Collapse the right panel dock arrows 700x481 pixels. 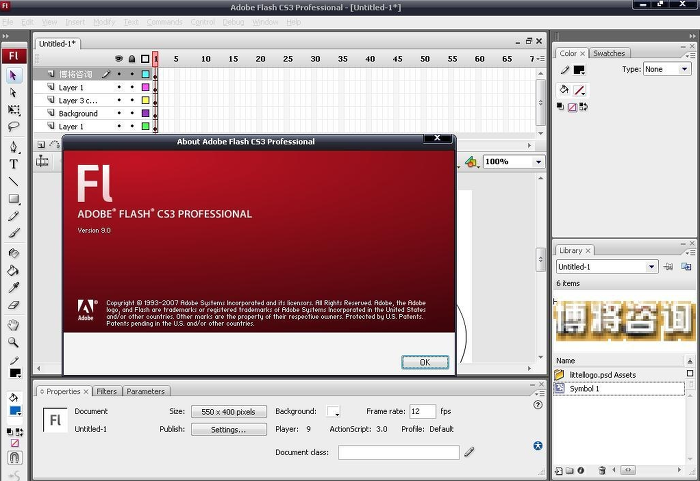pyautogui.click(x=692, y=36)
